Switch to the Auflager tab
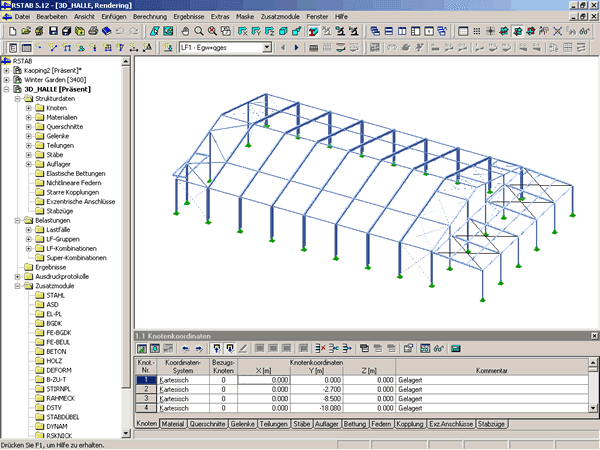The width and height of the screenshot is (600, 450). click(x=326, y=424)
